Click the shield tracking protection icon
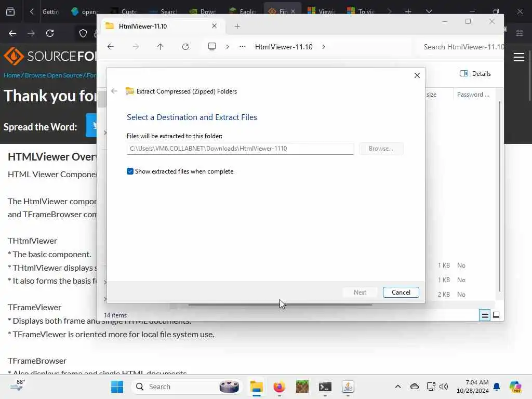 point(83,33)
